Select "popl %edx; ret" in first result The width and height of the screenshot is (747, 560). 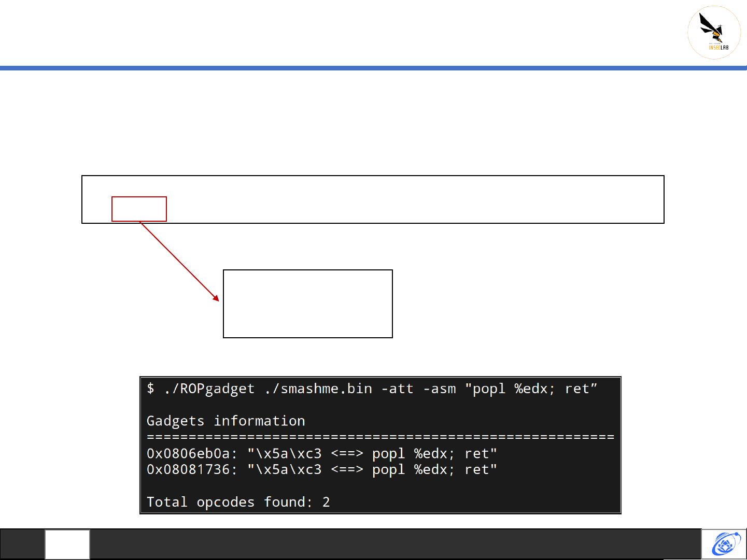[434, 453]
